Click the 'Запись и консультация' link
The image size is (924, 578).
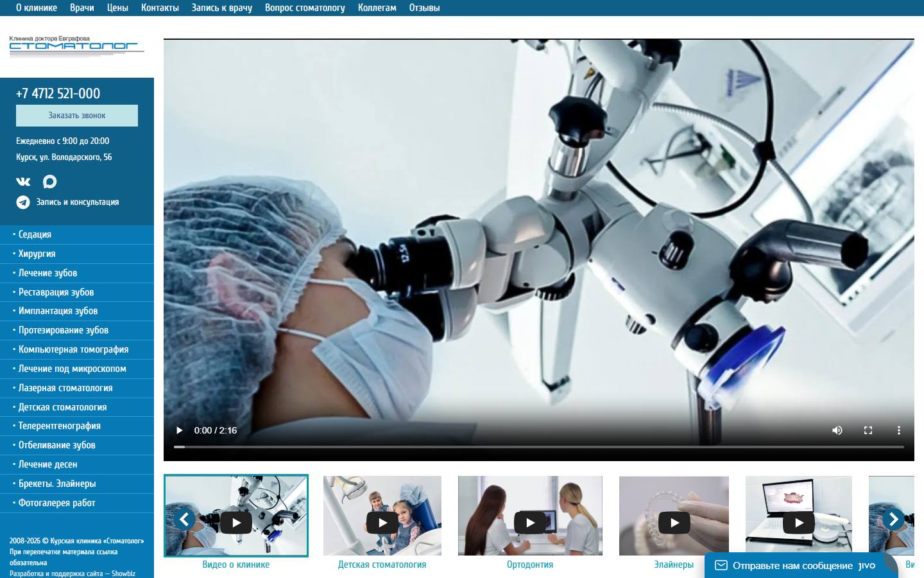78,202
